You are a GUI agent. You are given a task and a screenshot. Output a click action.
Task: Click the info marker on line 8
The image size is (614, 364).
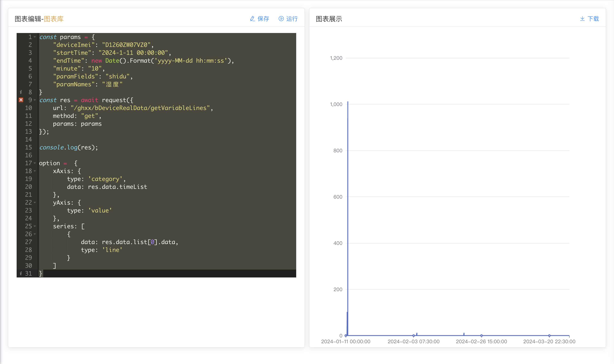[x=21, y=92]
